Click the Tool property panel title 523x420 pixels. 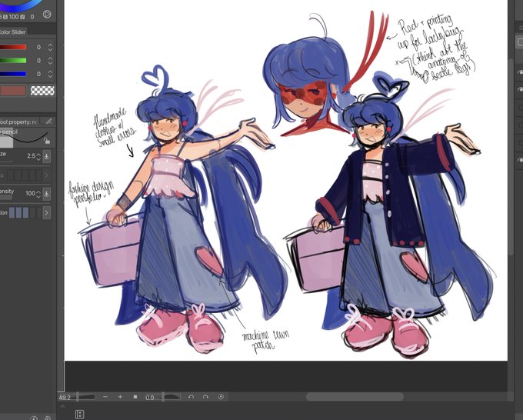(18, 122)
